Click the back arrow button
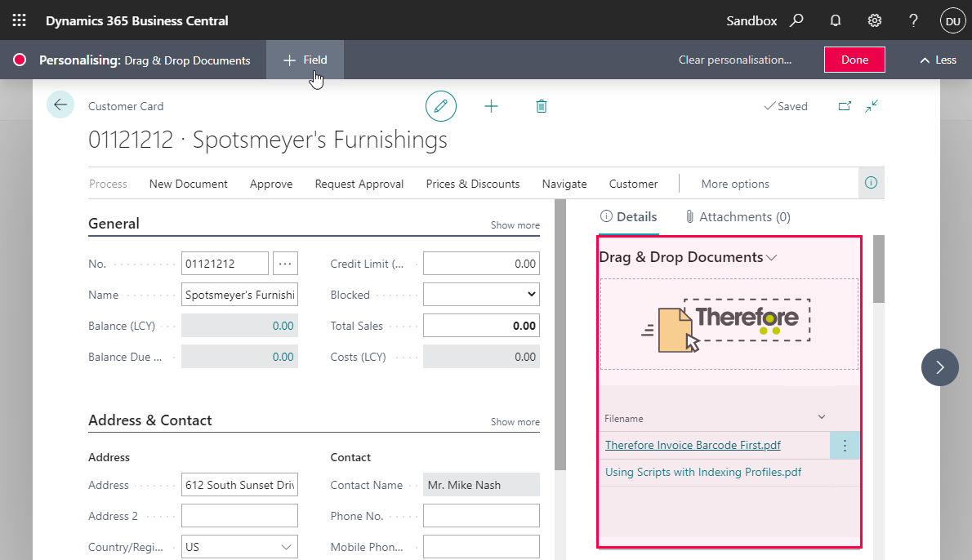 60,105
